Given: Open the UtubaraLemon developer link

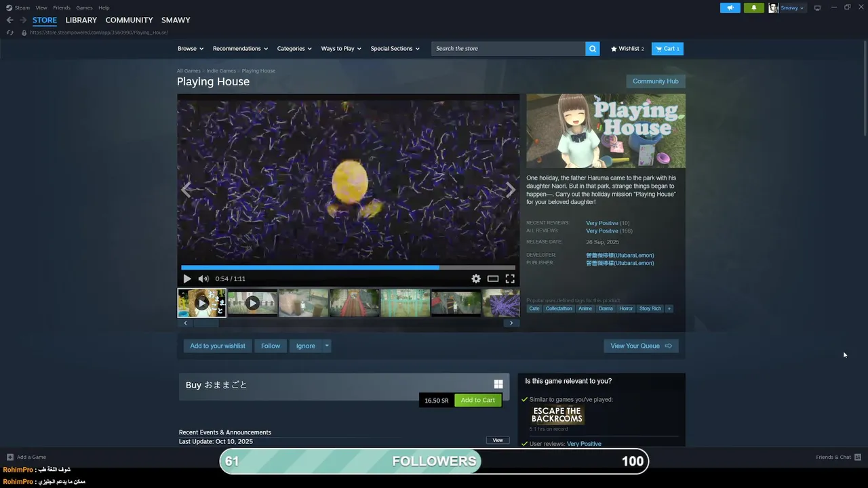Looking at the screenshot, I should [620, 256].
